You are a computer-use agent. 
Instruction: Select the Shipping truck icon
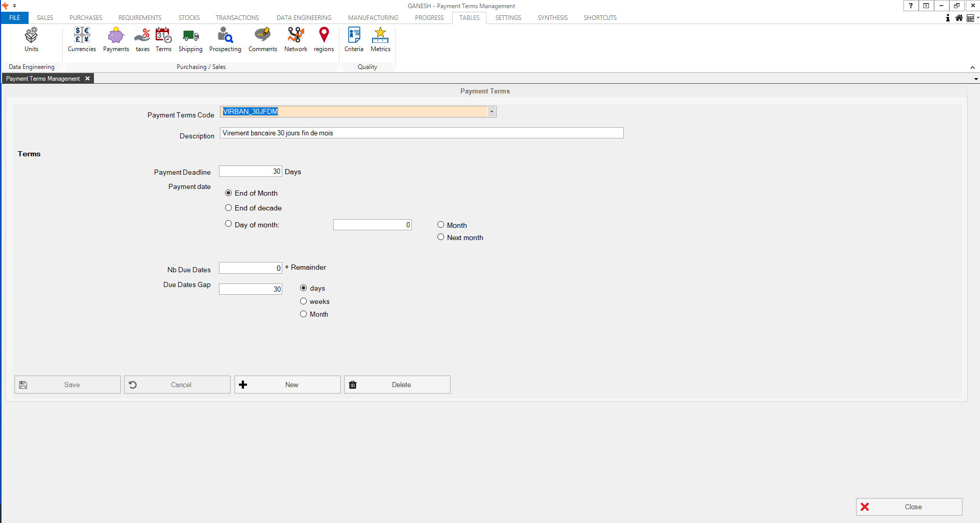190,39
